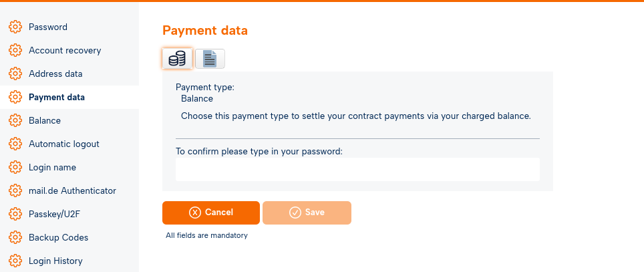The height and width of the screenshot is (272, 644).
Task: Select the invoice document payment type icon
Action: click(210, 59)
